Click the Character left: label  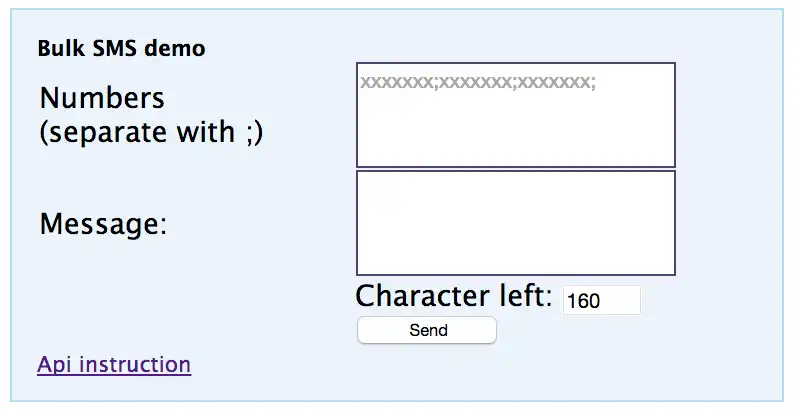tap(454, 296)
